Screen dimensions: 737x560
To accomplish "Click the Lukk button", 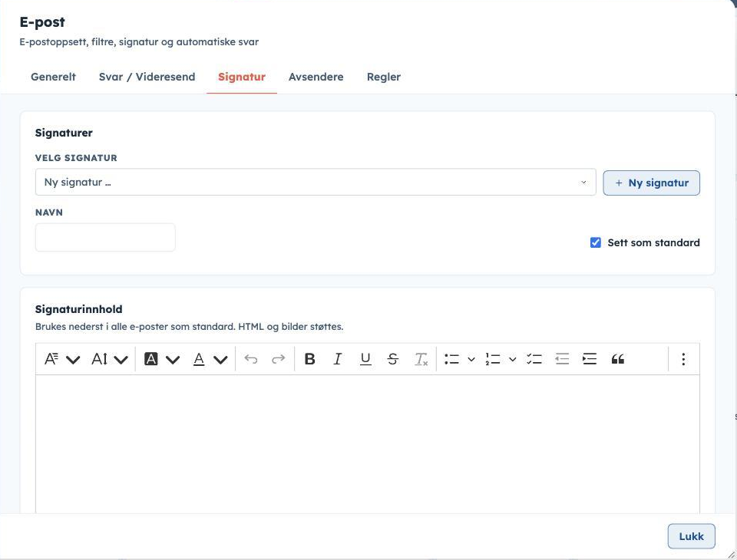I will pos(692,536).
